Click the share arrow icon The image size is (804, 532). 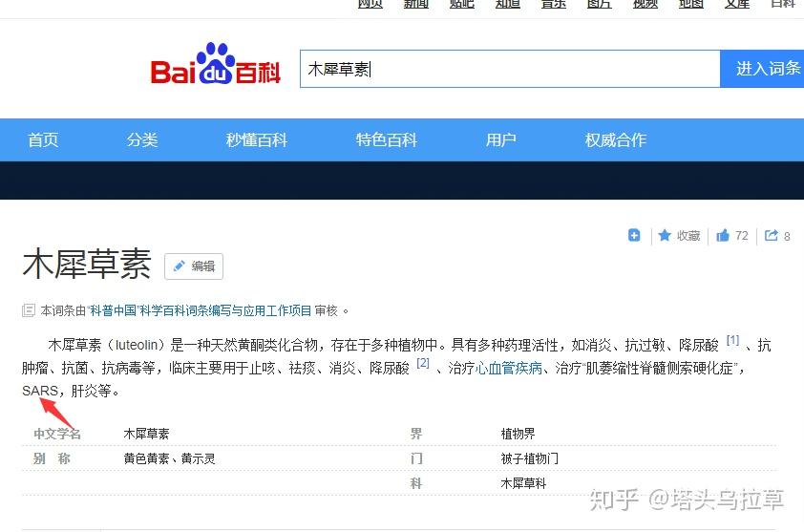[x=772, y=236]
